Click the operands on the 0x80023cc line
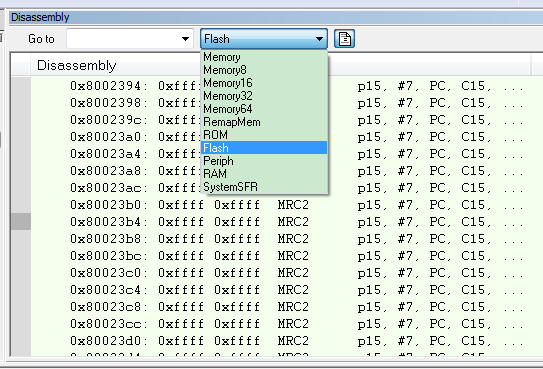 coord(440,324)
